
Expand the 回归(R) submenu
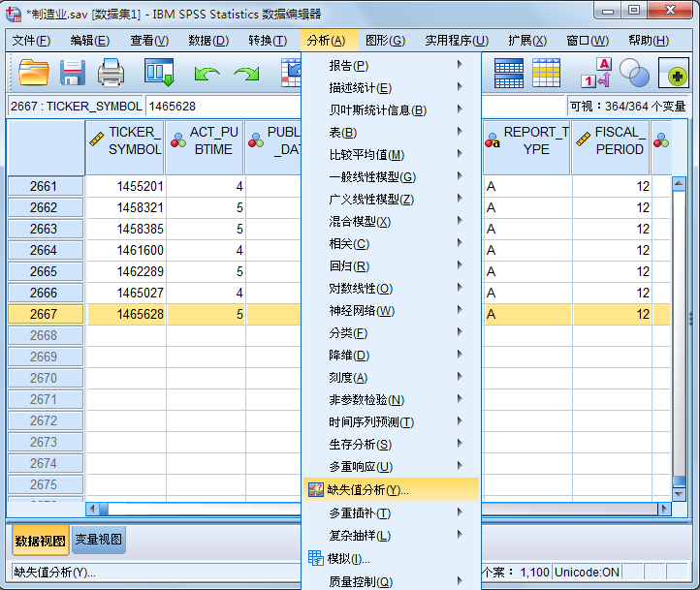click(392, 265)
